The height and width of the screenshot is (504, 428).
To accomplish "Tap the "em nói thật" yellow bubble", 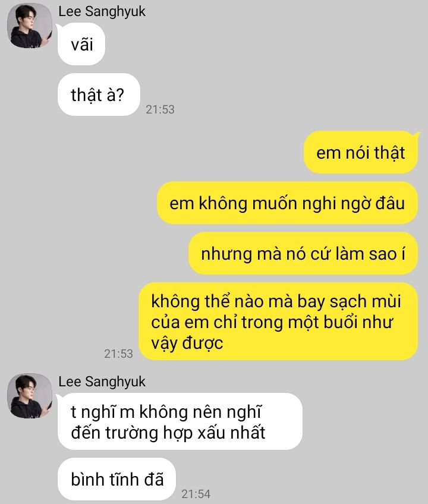I will pos(361,152).
